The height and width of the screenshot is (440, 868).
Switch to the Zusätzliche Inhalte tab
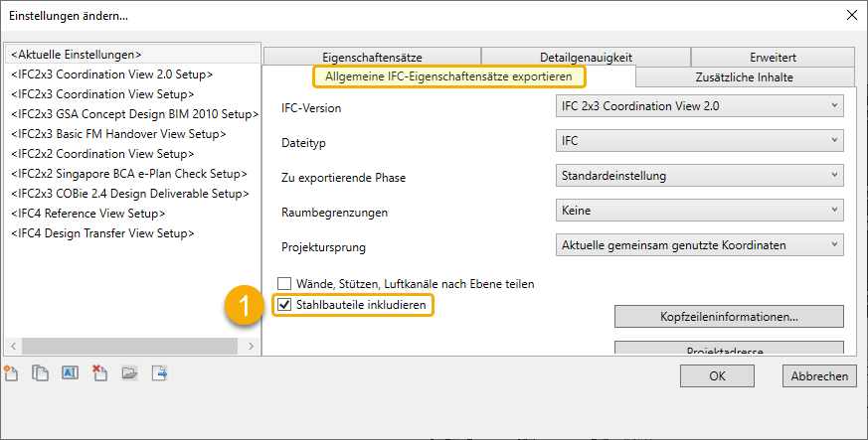(744, 76)
